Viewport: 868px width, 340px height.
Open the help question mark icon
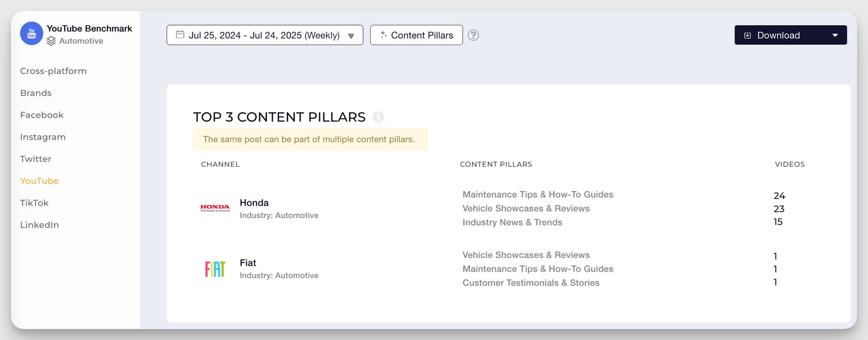[473, 35]
